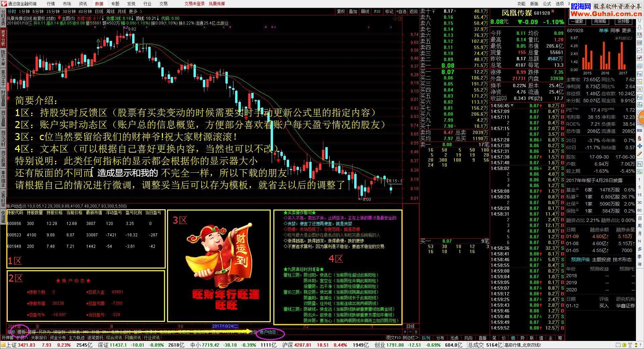Viewport: 644px width, 349px height.
Task: Open 技术分析 sidebar tab
Action: pos(3,38)
